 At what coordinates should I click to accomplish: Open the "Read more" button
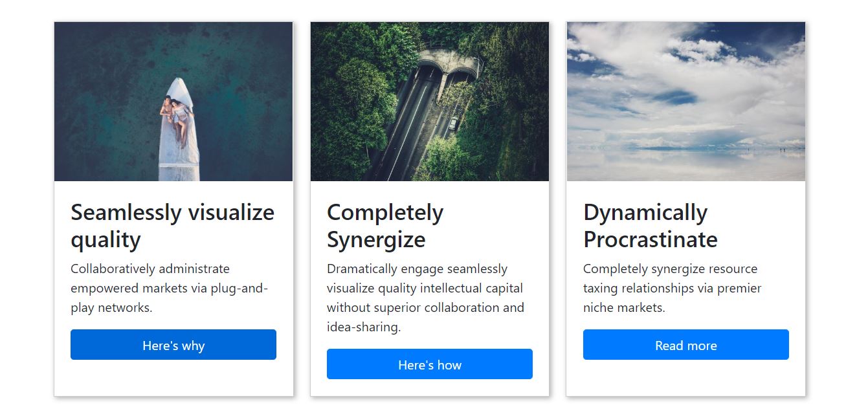coord(686,345)
